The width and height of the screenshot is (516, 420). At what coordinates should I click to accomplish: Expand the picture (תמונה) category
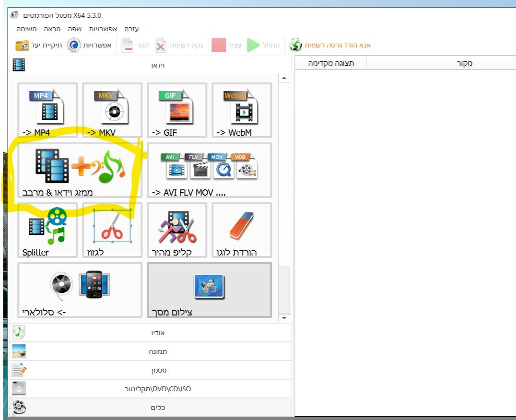(150, 351)
